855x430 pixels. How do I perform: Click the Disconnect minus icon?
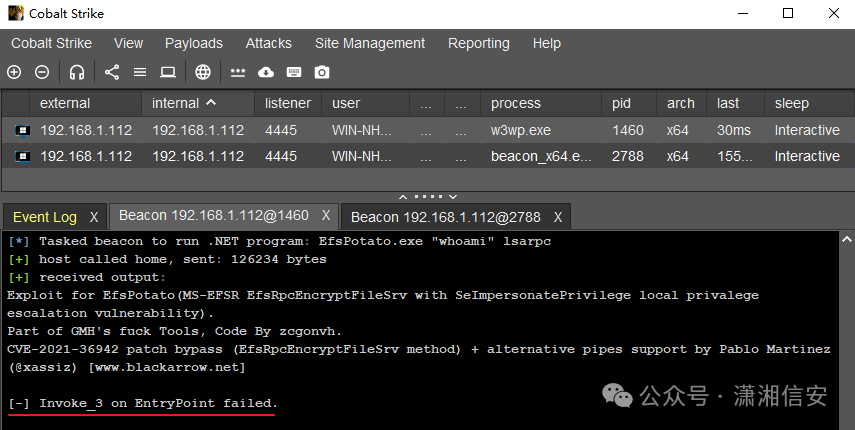(x=42, y=72)
